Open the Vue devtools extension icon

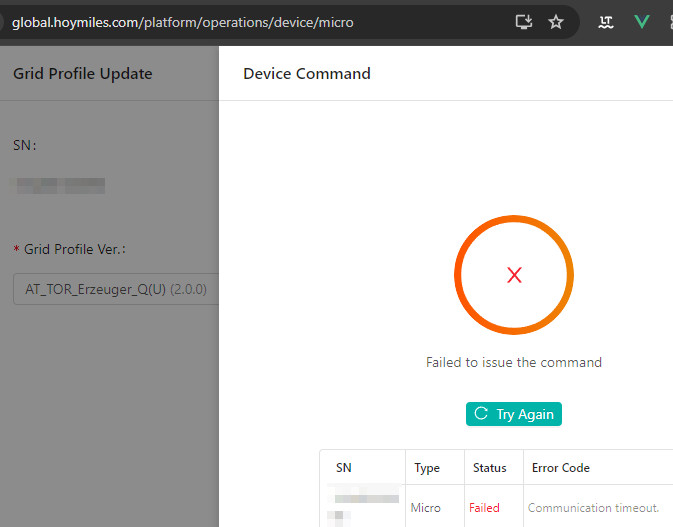(x=641, y=21)
